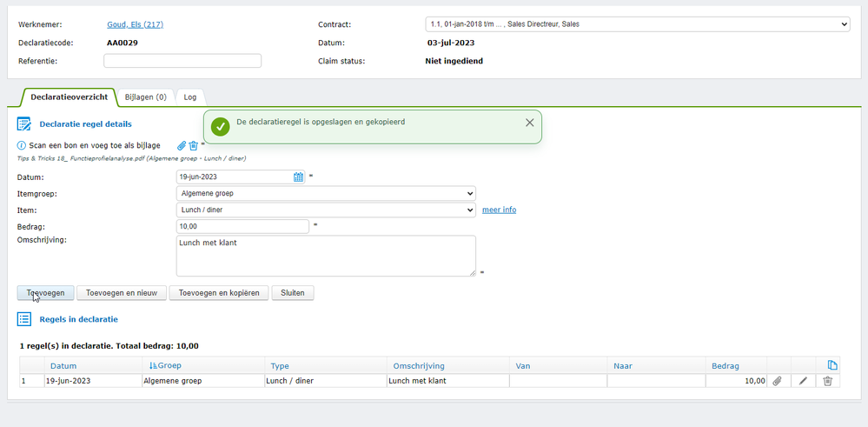Click table cell '19-jun-2023' in row 1
The height and width of the screenshot is (427, 868).
tap(93, 381)
